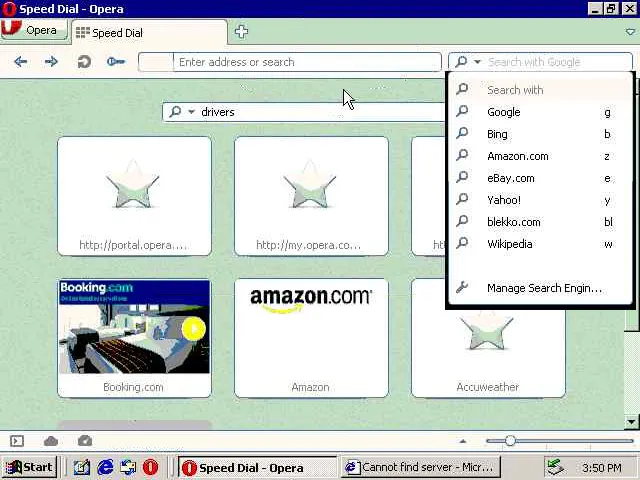Viewport: 640px width, 480px height.
Task: Open the Booking.com speed dial tile
Action: pyautogui.click(x=134, y=338)
